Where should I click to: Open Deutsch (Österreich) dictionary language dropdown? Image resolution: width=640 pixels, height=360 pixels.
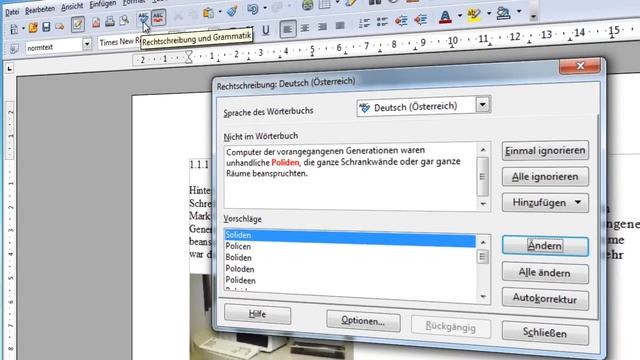483,105
